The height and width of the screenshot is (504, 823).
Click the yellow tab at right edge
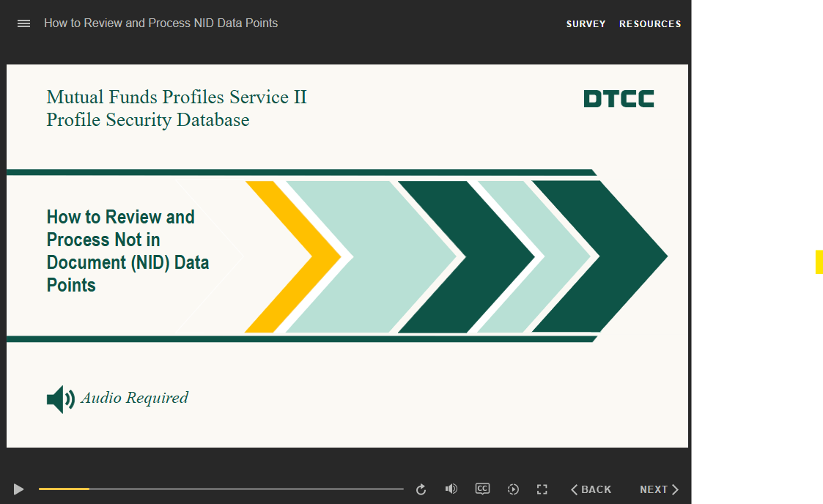[819, 262]
